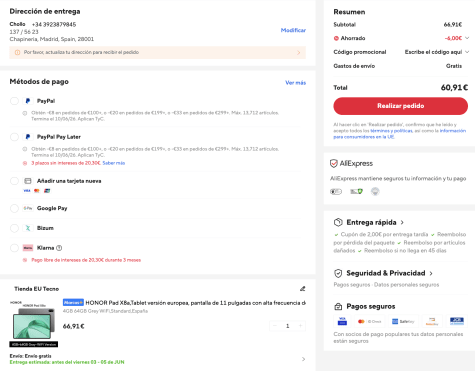Select Bizum radio button

click(x=14, y=228)
